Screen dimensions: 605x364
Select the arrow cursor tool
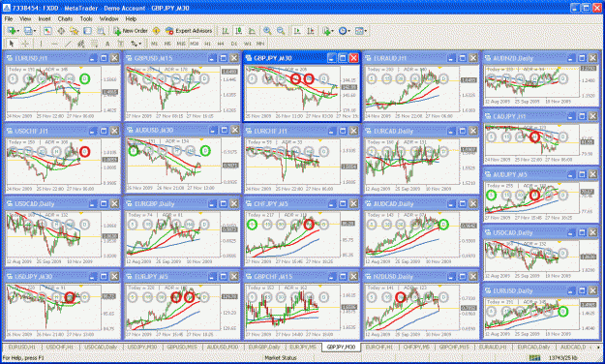[x=12, y=44]
